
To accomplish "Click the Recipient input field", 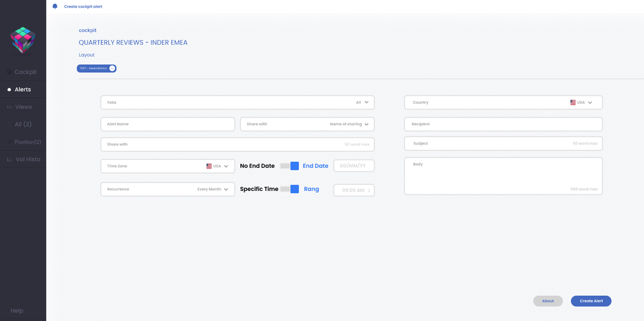I will pyautogui.click(x=503, y=124).
